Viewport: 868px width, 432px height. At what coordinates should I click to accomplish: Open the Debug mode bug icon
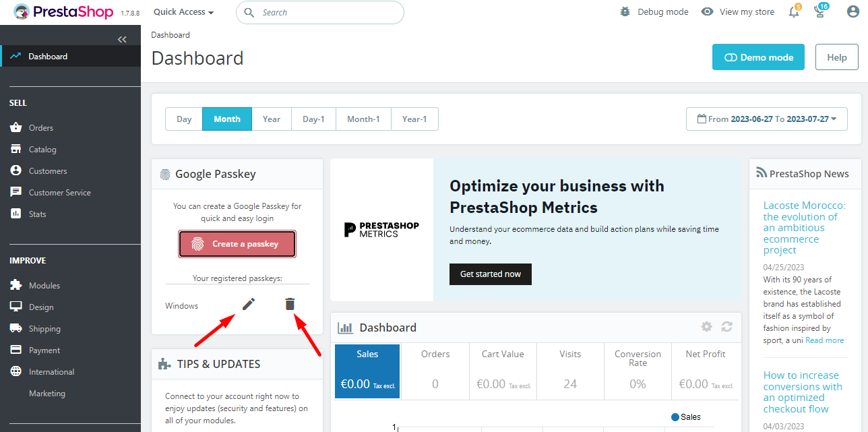(x=625, y=11)
